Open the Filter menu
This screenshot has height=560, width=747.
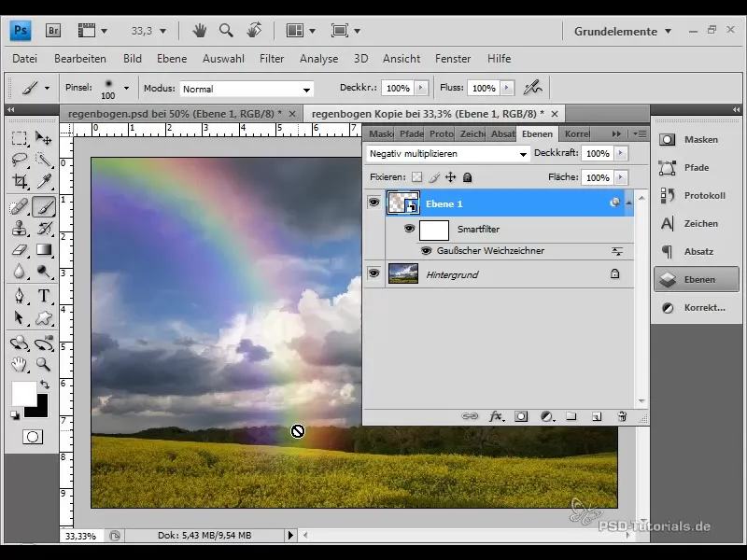click(272, 59)
